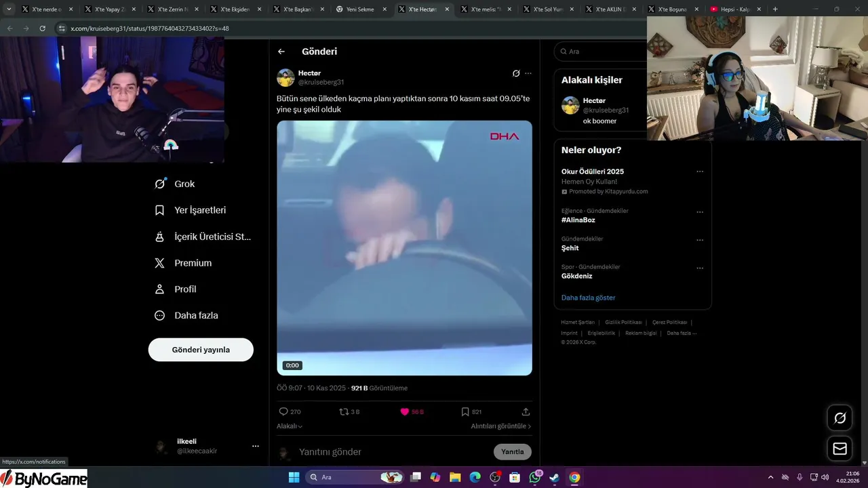868x488 pixels.
Task: Open three-dot menu on Hector's post
Action: coord(528,73)
